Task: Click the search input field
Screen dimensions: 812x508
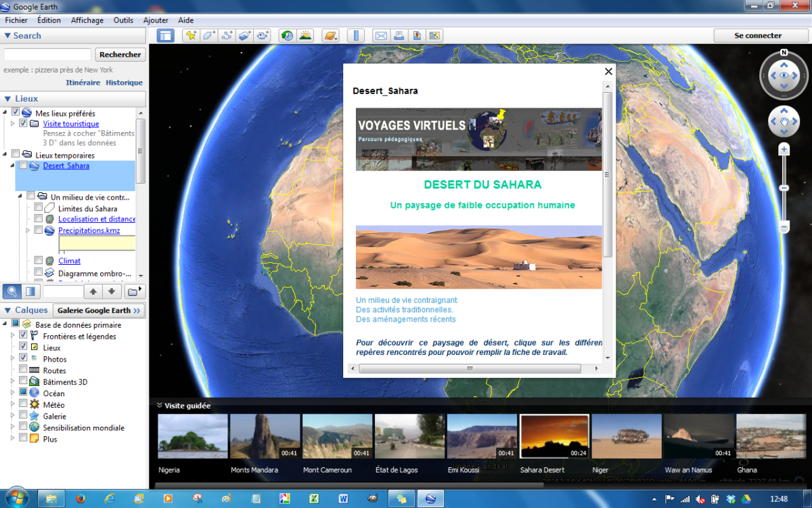Action: 47,54
